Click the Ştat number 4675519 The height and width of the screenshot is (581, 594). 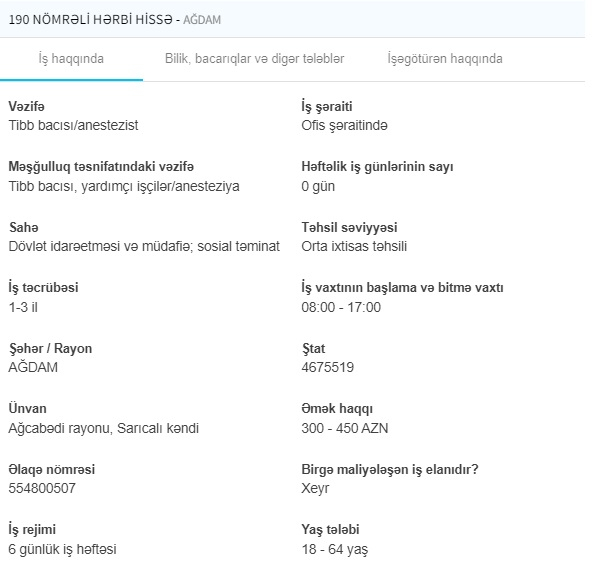coord(328,367)
